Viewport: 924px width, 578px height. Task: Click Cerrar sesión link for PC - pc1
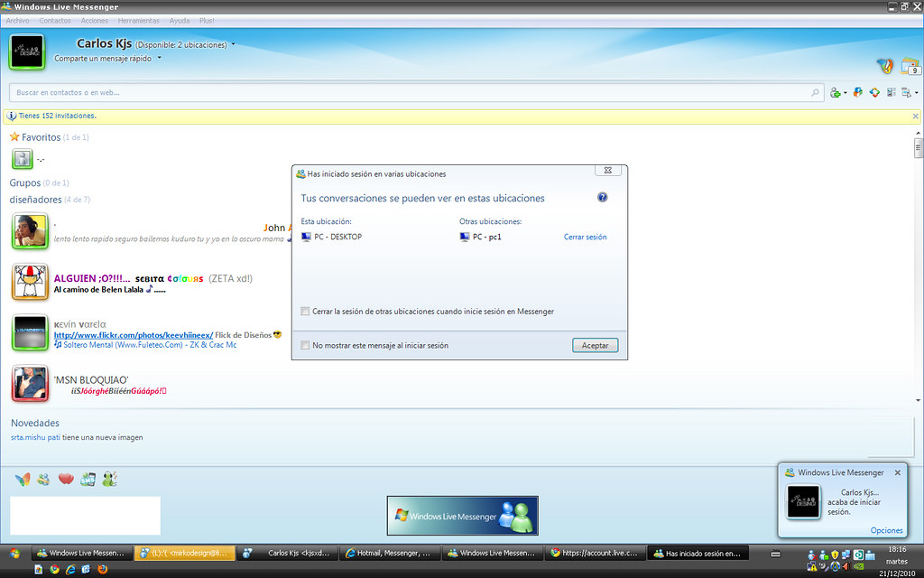coord(585,238)
